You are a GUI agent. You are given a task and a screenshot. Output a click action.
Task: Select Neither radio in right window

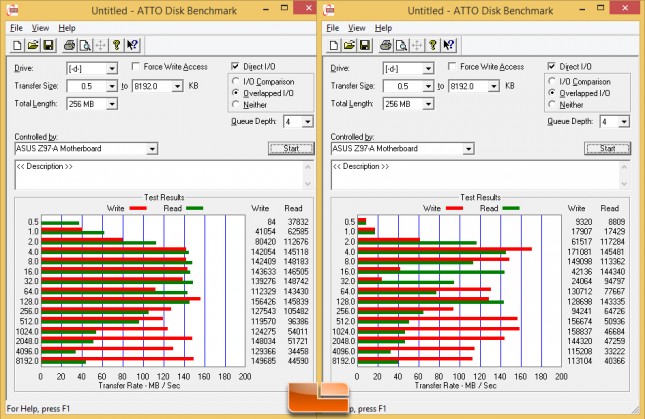(552, 104)
